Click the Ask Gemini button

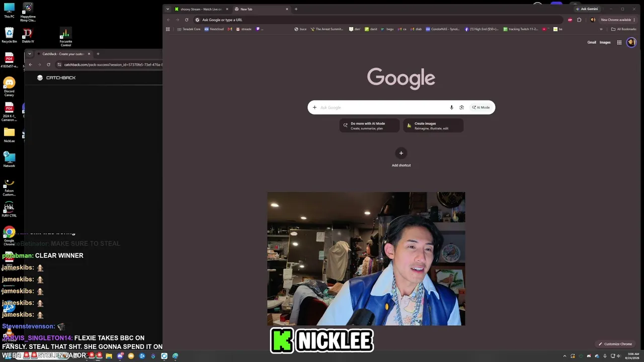tap(587, 9)
